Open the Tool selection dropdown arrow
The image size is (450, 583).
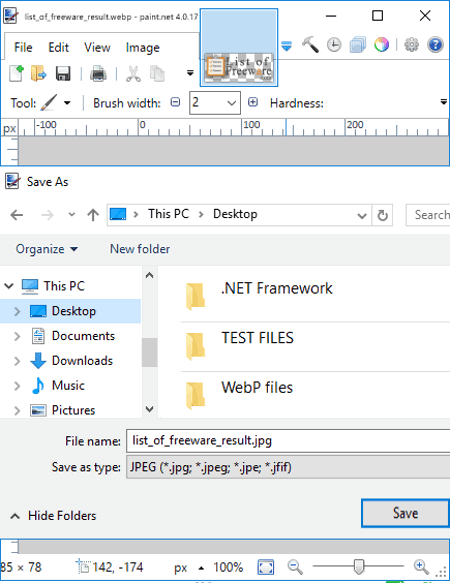pos(67,103)
